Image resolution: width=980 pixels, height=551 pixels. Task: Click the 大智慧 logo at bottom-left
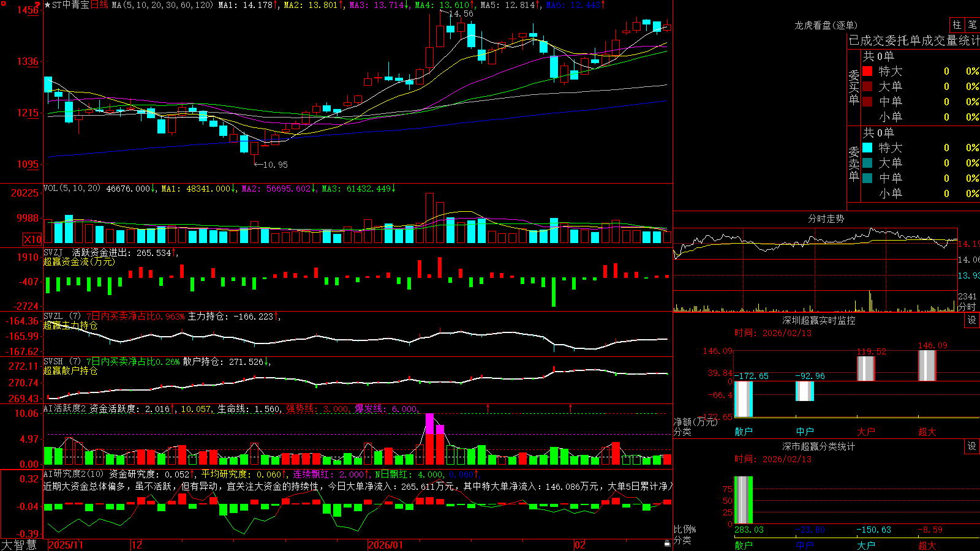tap(19, 545)
